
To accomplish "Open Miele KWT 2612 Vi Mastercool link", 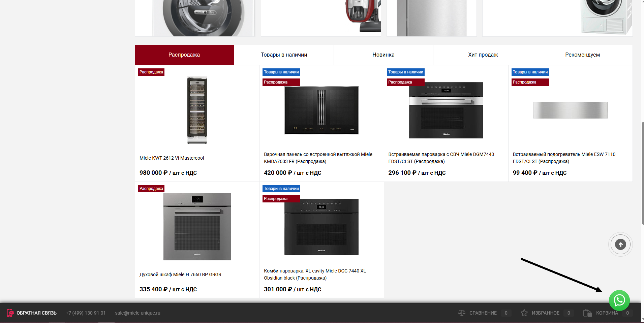I will (x=172, y=158).
